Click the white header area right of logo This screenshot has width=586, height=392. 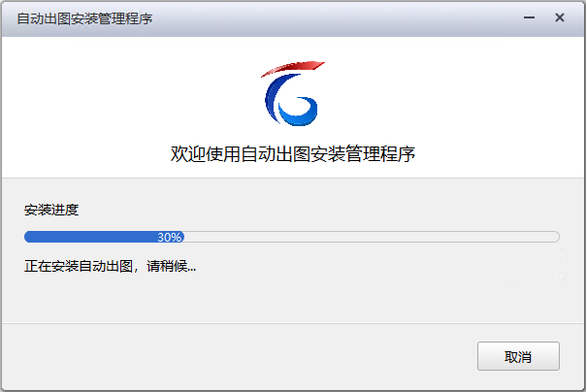(454, 97)
